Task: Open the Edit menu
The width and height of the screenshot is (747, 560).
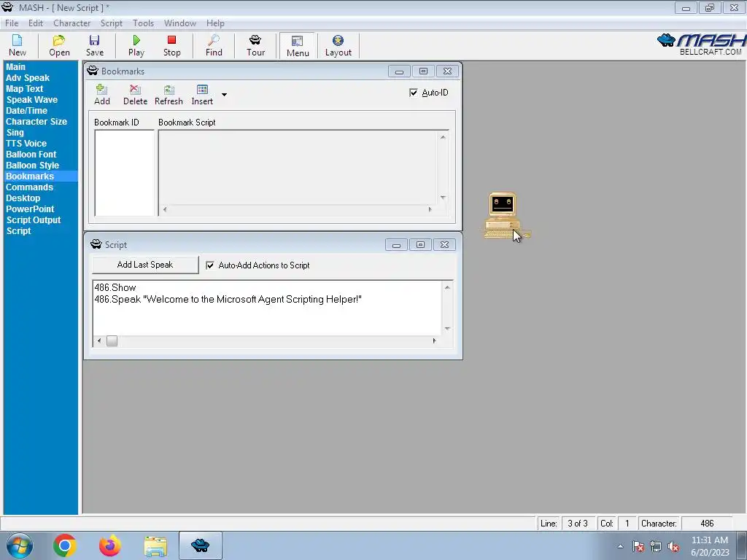Action: point(36,23)
